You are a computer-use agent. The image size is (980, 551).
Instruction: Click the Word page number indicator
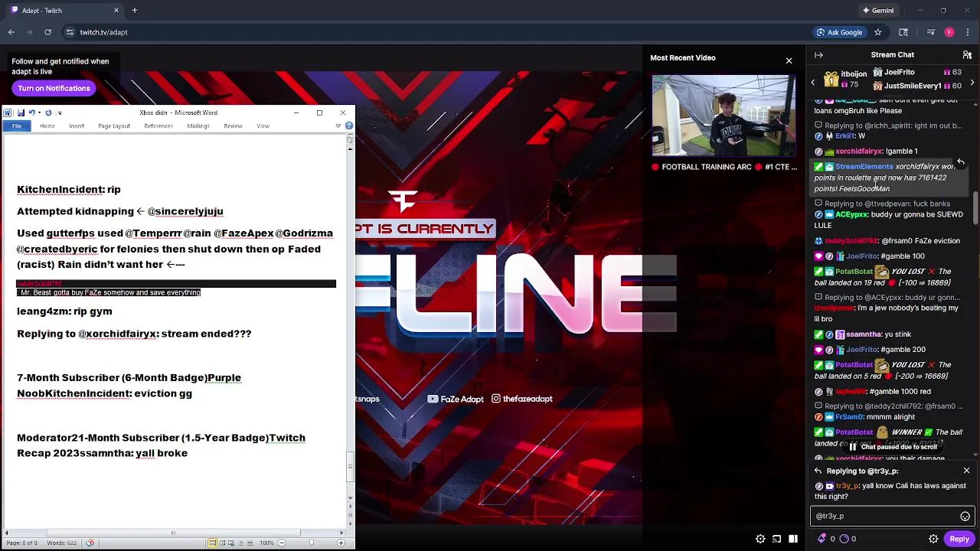[x=21, y=543]
